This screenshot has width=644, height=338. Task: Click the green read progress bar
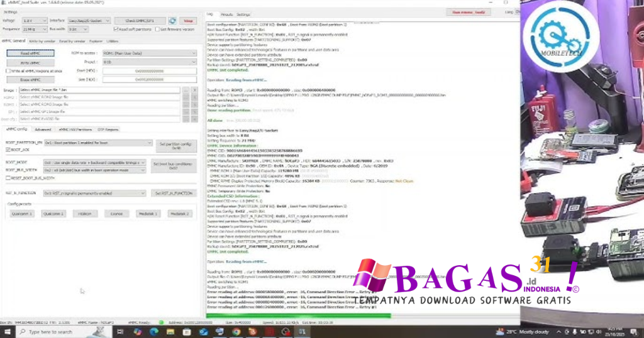(298, 316)
